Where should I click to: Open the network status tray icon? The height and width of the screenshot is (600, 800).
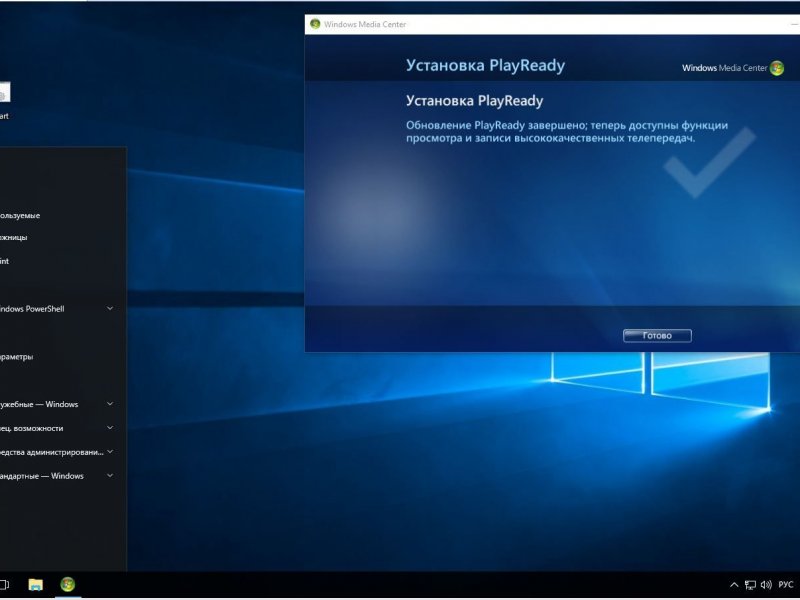750,585
